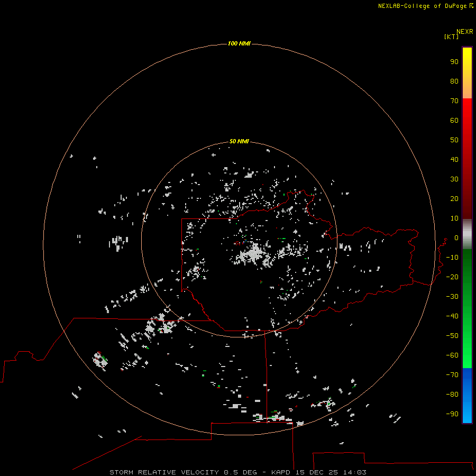The height and width of the screenshot is (476, 476).
Task: Click the -10 value on the velocity scale
Action: [x=452, y=258]
